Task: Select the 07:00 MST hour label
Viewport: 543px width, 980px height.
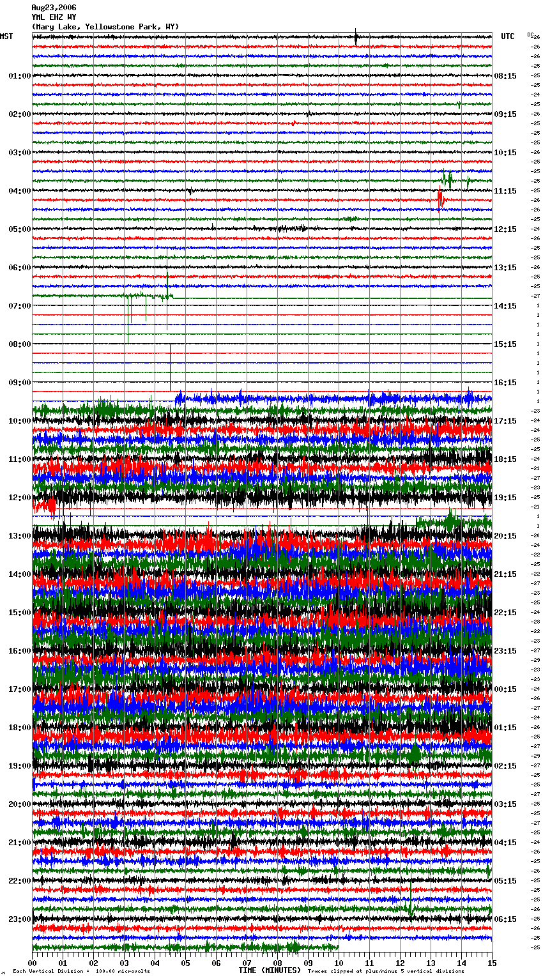Action: point(20,306)
